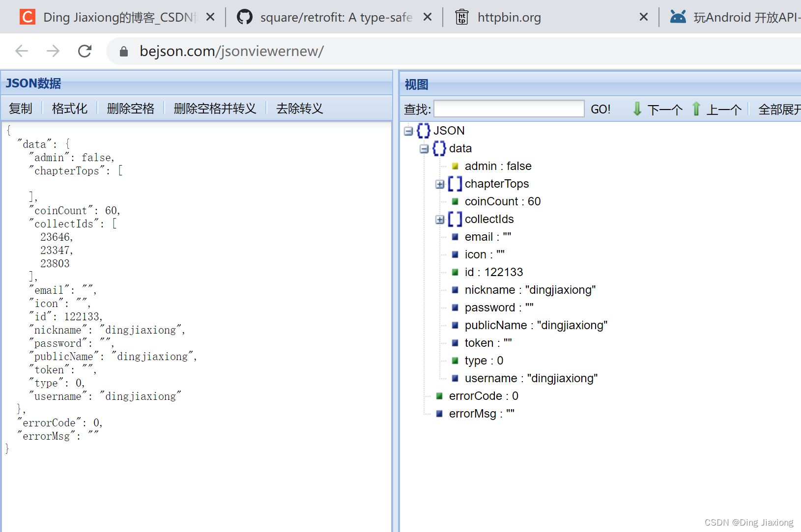Click the yellow square icon beside admin
Image resolution: width=801 pixels, height=532 pixels.
click(455, 166)
